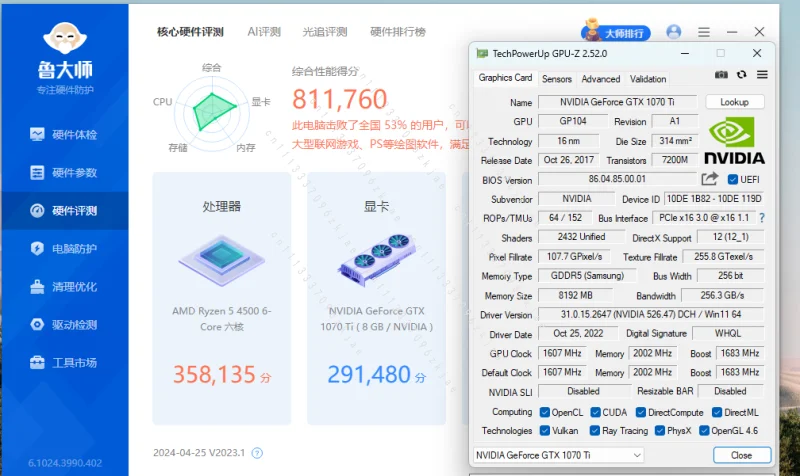Select 硬件评测 sidebar entry
Screen dimensions: 800x476
point(64,211)
